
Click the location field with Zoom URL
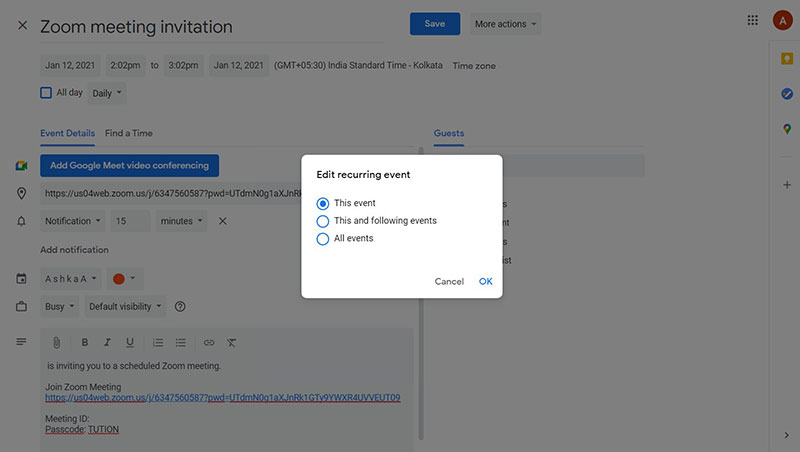click(x=171, y=193)
